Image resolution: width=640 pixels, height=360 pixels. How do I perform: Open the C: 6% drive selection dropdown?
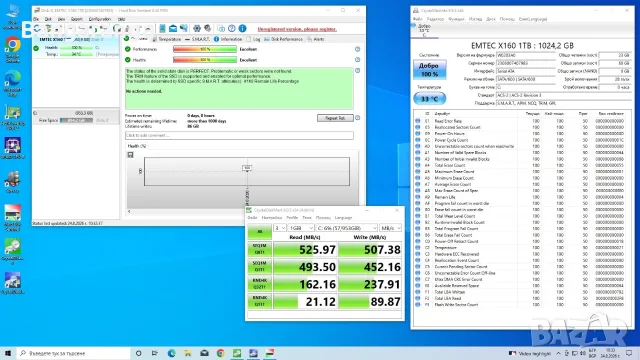[x=346, y=228]
